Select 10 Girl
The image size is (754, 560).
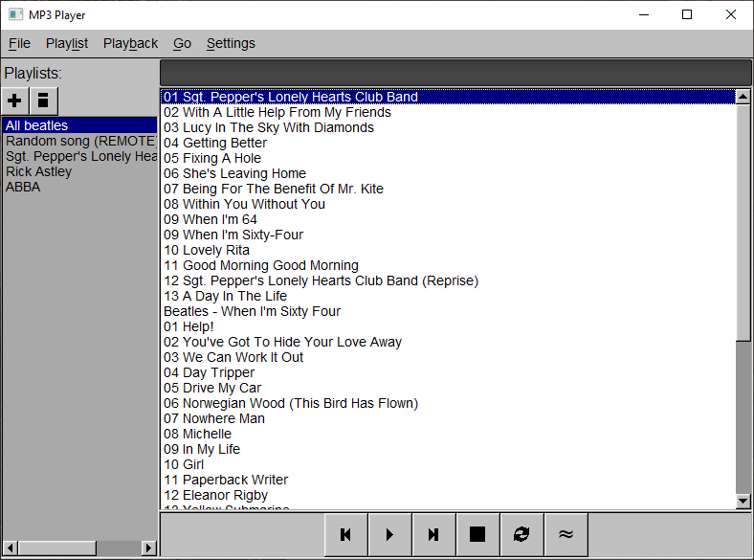448,465
